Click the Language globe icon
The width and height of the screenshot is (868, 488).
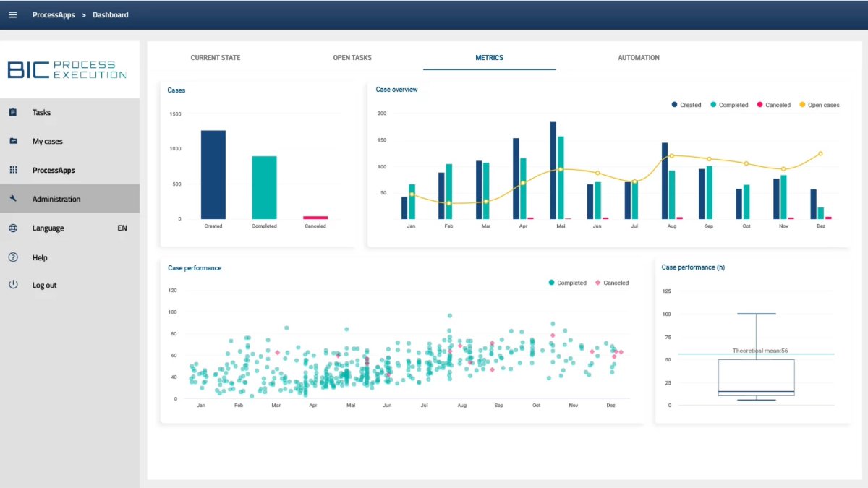13,228
